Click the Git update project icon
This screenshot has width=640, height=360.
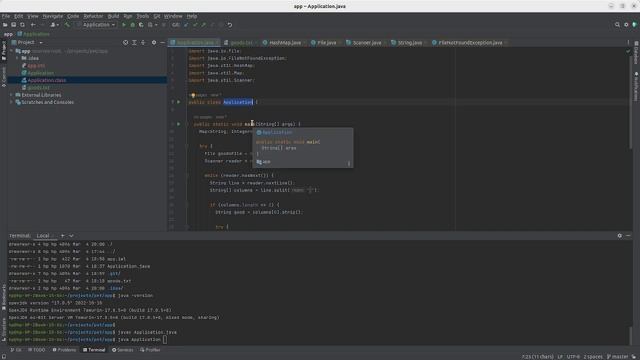click(x=186, y=25)
